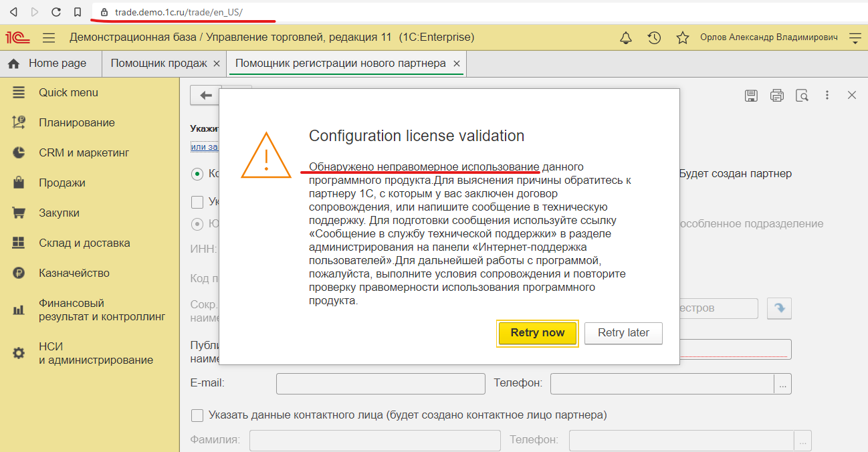Screen dimensions: 868x452
Task: Click Retry later in the license dialog
Action: (x=623, y=333)
